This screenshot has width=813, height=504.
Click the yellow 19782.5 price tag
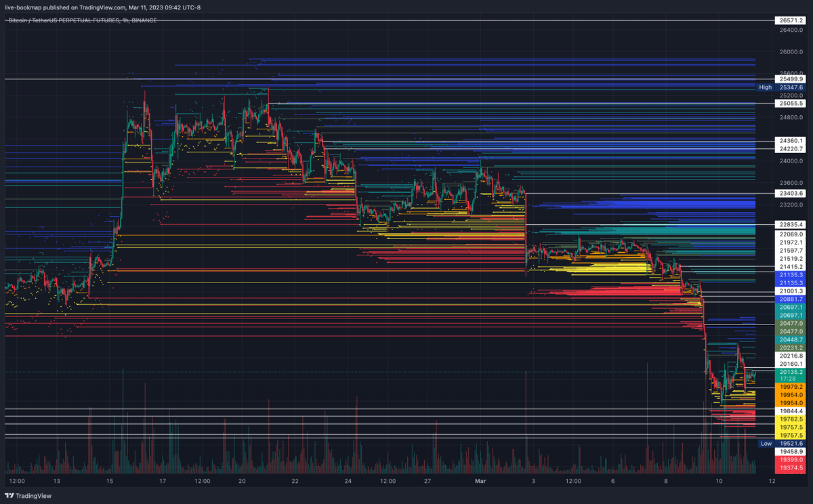click(x=791, y=419)
